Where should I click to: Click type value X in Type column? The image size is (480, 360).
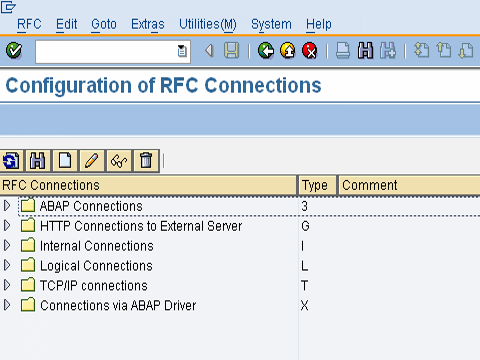click(x=304, y=305)
